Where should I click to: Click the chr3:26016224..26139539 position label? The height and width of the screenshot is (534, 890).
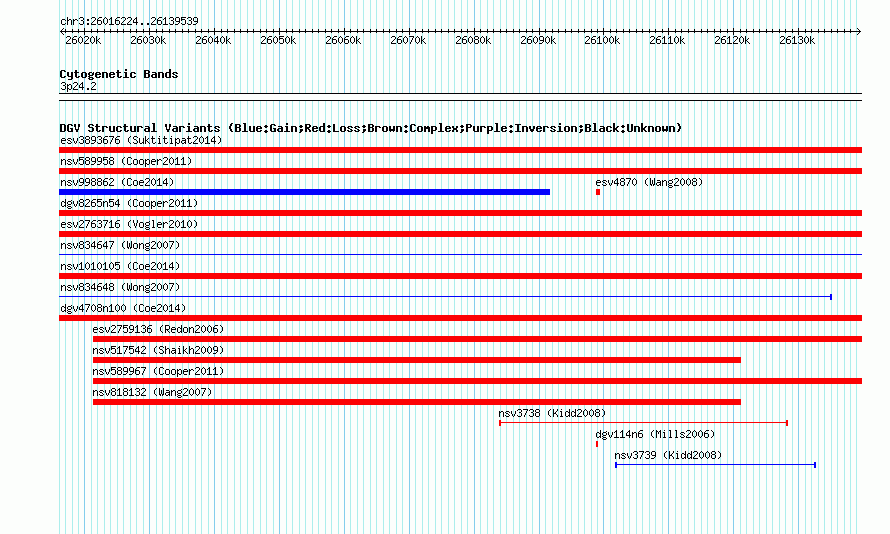[129, 22]
